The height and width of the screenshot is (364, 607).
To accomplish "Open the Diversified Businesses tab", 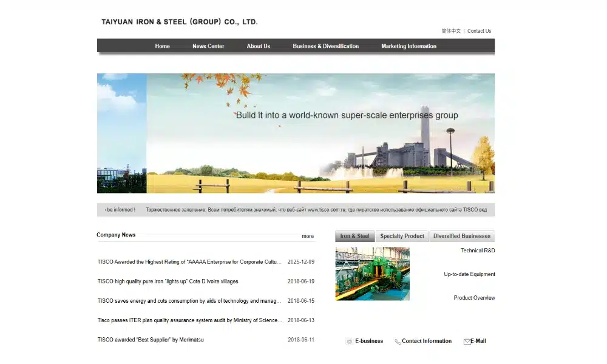I will tap(463, 236).
